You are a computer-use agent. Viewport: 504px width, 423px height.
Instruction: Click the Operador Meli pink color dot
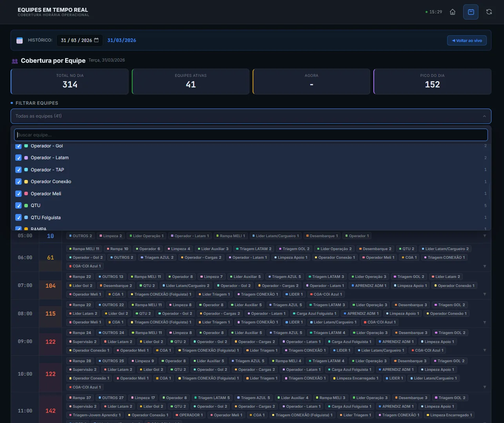click(26, 194)
